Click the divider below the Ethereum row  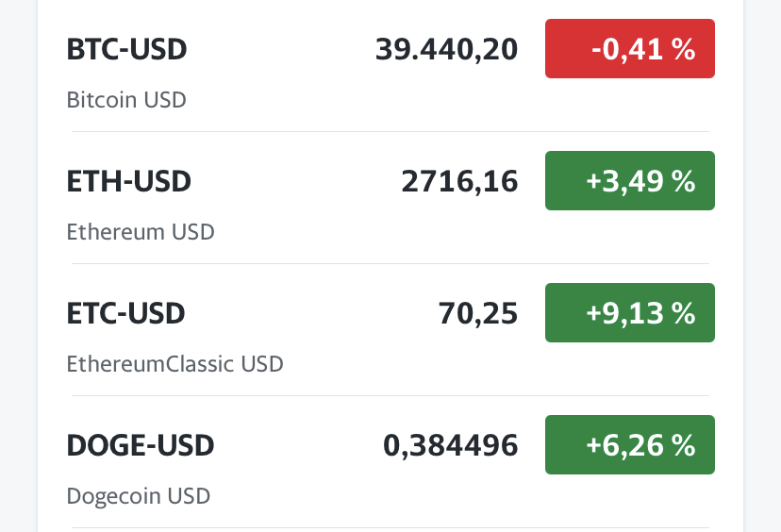coord(390,263)
